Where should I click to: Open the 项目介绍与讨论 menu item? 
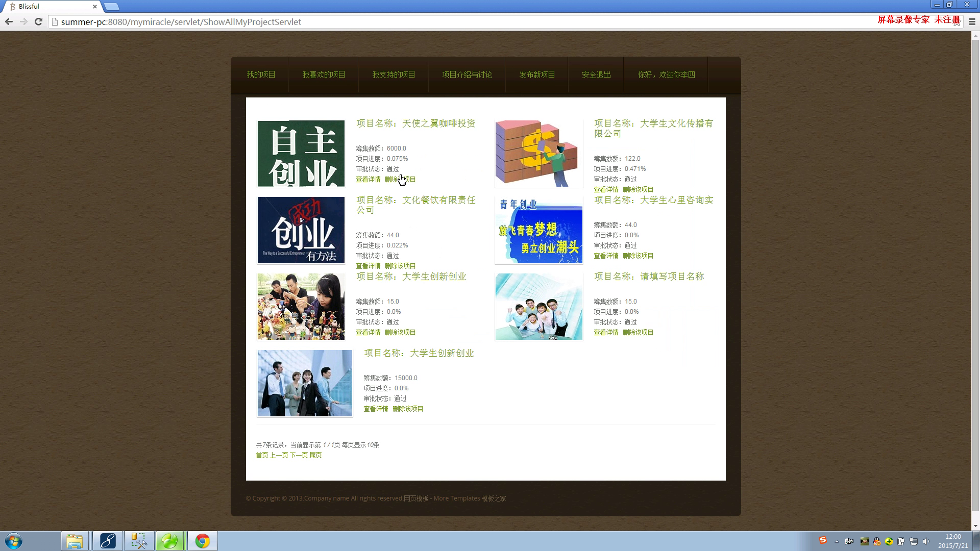(x=467, y=74)
